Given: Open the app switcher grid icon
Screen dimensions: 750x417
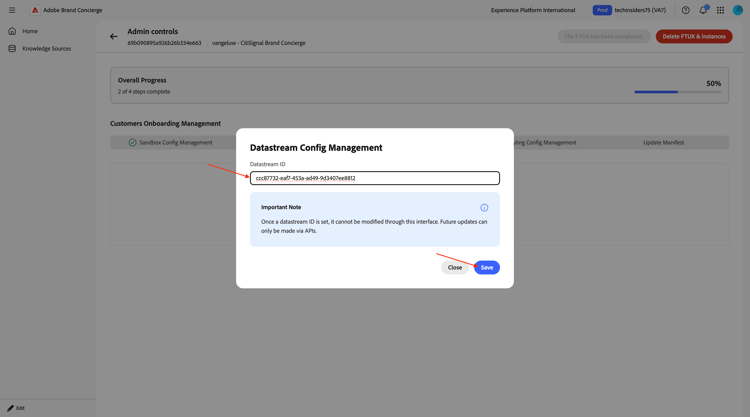Looking at the screenshot, I should coord(720,10).
